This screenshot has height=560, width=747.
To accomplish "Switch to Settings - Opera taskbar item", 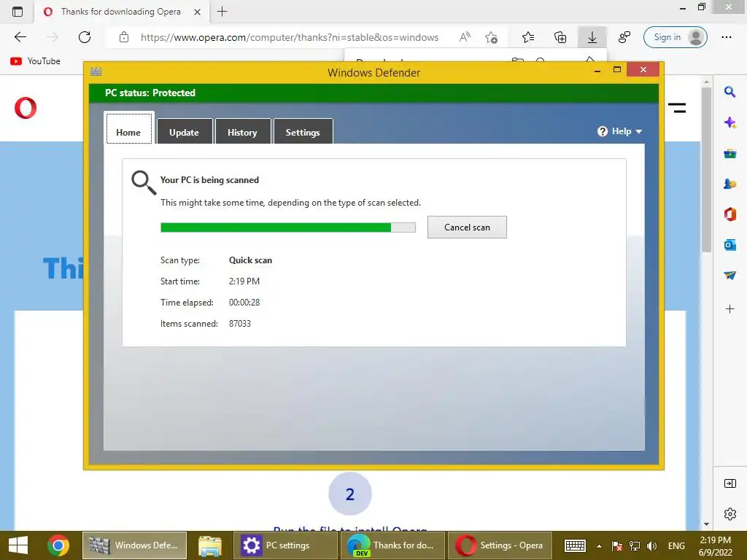I will [x=500, y=545].
